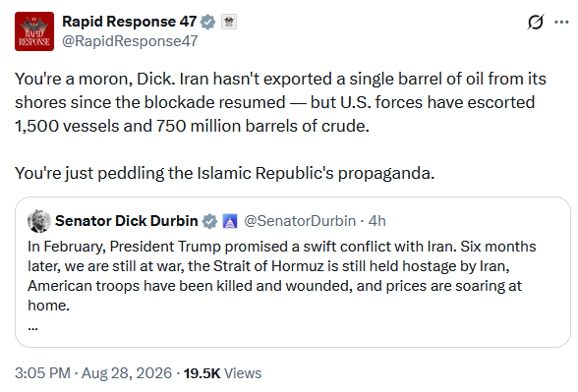Open Senator Dick Durbin's small avatar
The width and height of the screenshot is (578, 392).
(x=39, y=221)
